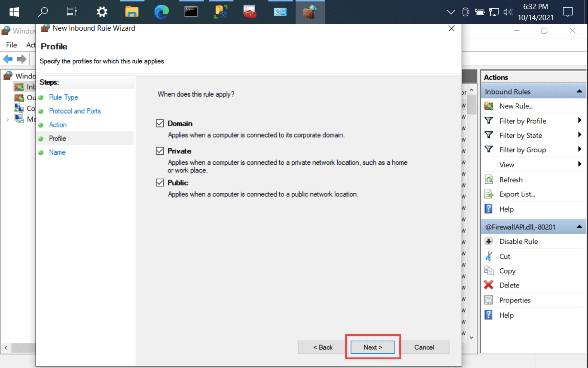This screenshot has width=588, height=368.
Task: Select Connection Security Rules tree node
Action: point(25,108)
